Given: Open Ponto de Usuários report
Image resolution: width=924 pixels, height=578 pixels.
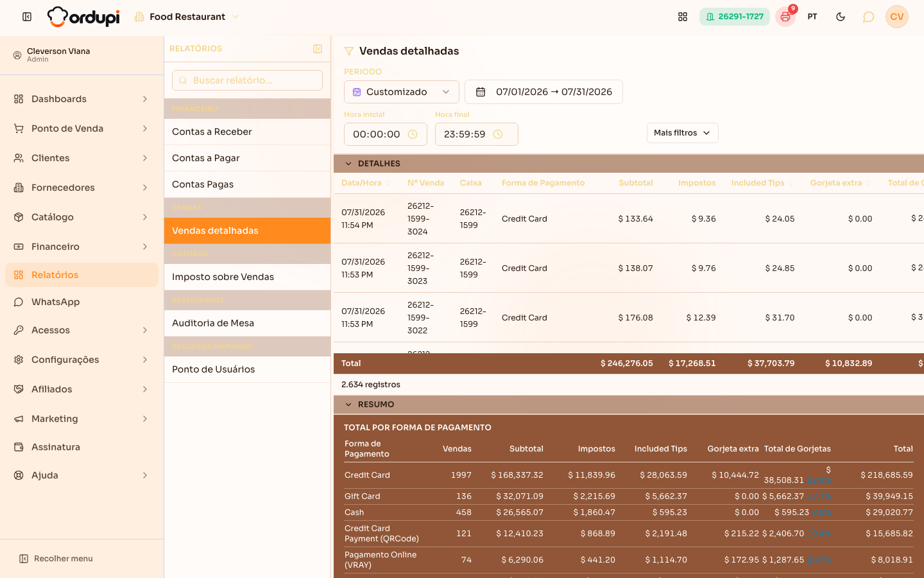Looking at the screenshot, I should (247, 369).
